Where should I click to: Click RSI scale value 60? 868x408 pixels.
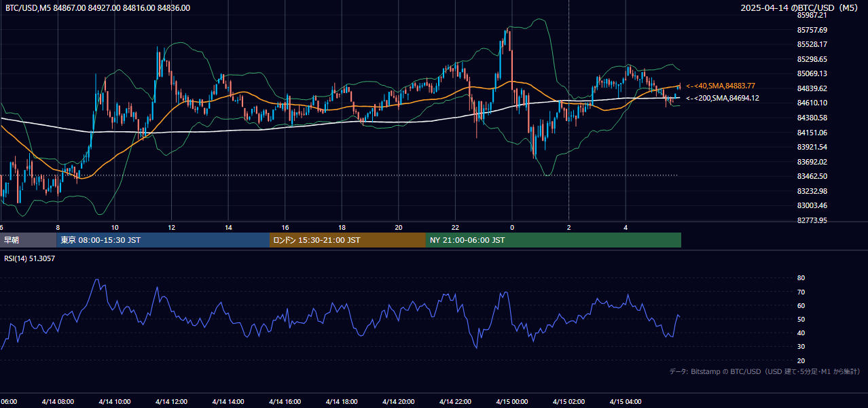[x=801, y=305]
